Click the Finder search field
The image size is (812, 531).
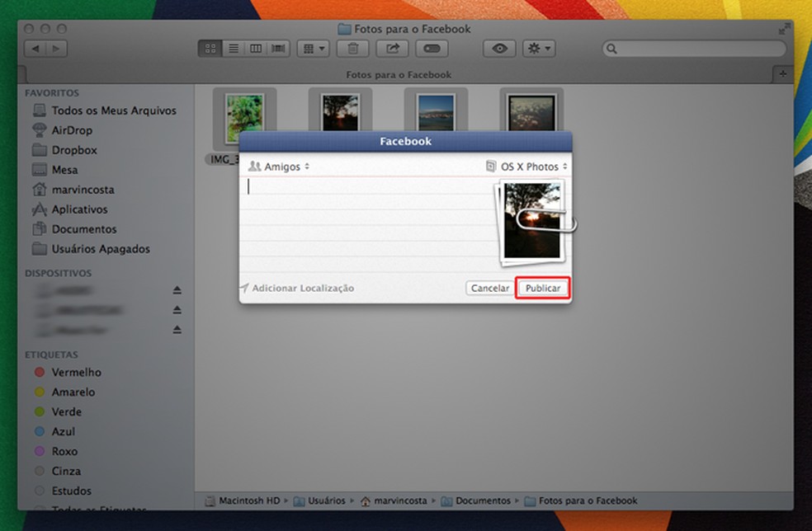[694, 49]
